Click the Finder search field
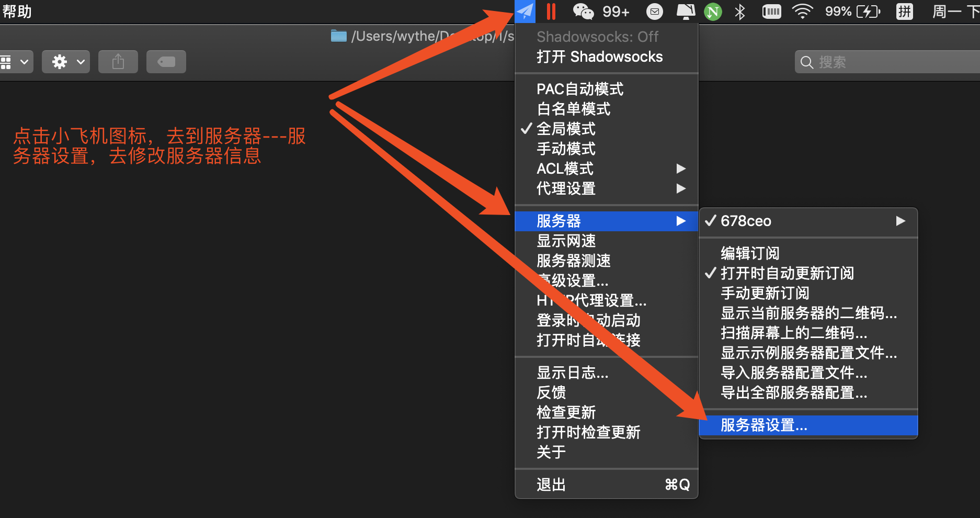The width and height of the screenshot is (980, 518). point(887,62)
